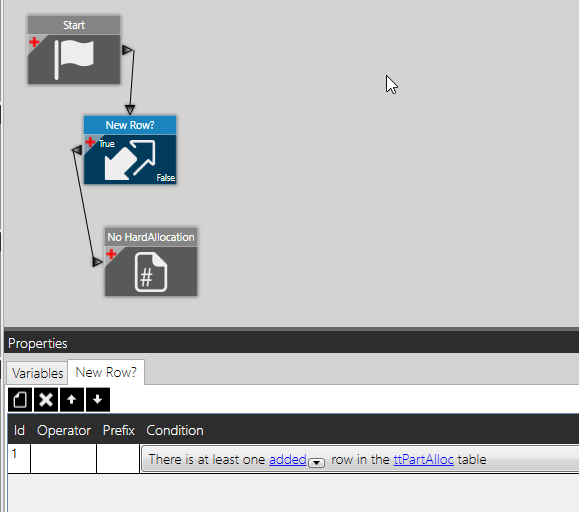The height and width of the screenshot is (512, 579).
Task: Switch to the Variables tab
Action: coord(37,373)
